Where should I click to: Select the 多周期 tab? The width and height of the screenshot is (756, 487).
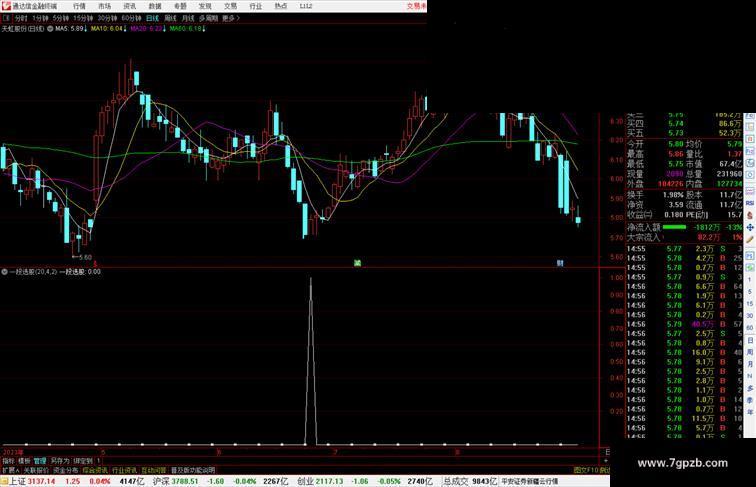208,18
